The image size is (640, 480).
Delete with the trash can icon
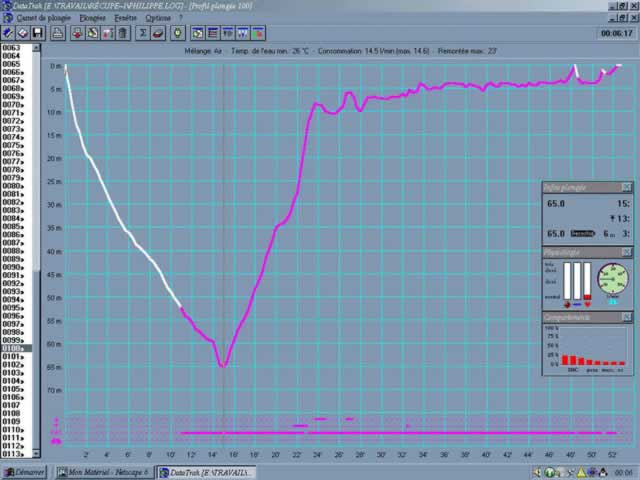click(x=123, y=33)
